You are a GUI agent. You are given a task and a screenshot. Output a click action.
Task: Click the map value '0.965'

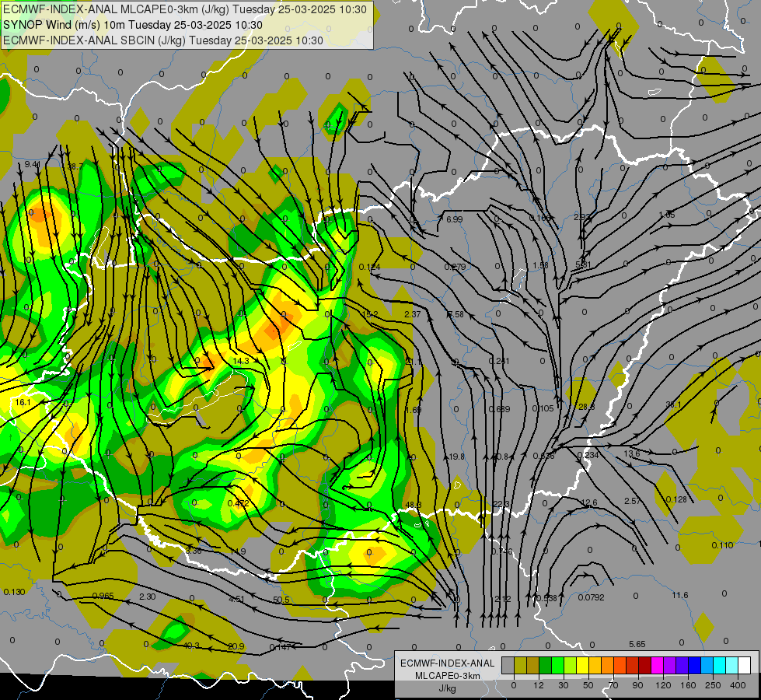103,596
